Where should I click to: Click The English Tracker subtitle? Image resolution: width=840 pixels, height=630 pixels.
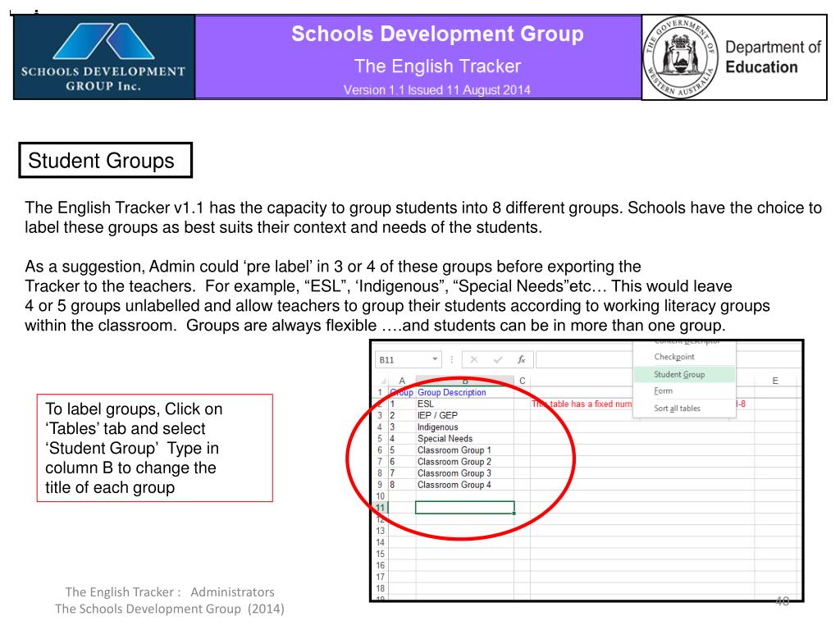pos(437,66)
